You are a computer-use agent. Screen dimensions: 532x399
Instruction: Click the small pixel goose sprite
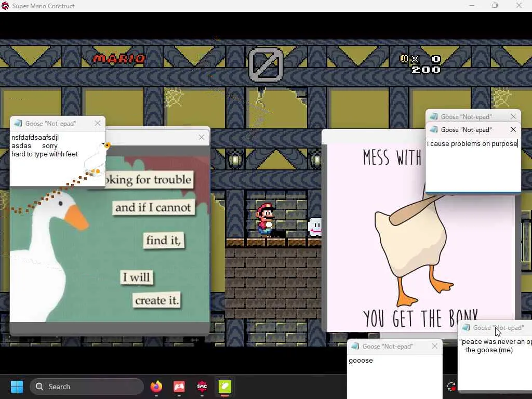click(x=97, y=158)
